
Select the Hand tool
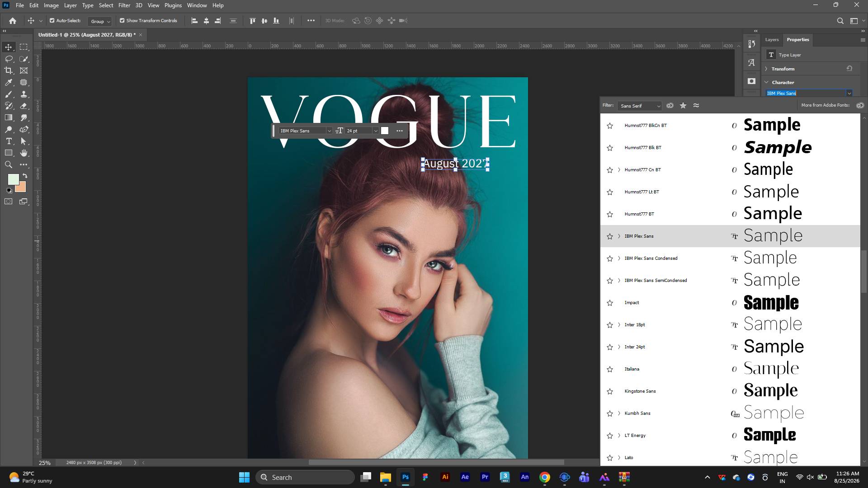click(24, 153)
